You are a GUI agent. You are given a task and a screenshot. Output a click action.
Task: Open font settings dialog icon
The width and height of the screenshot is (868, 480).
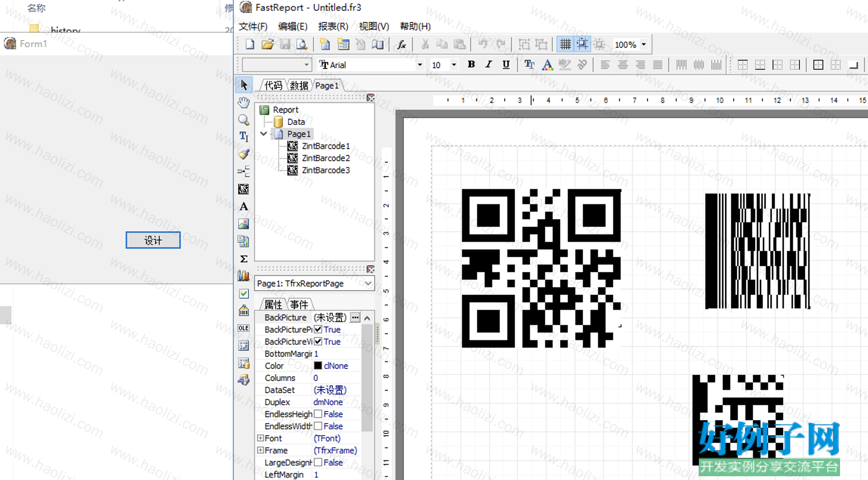(529, 65)
